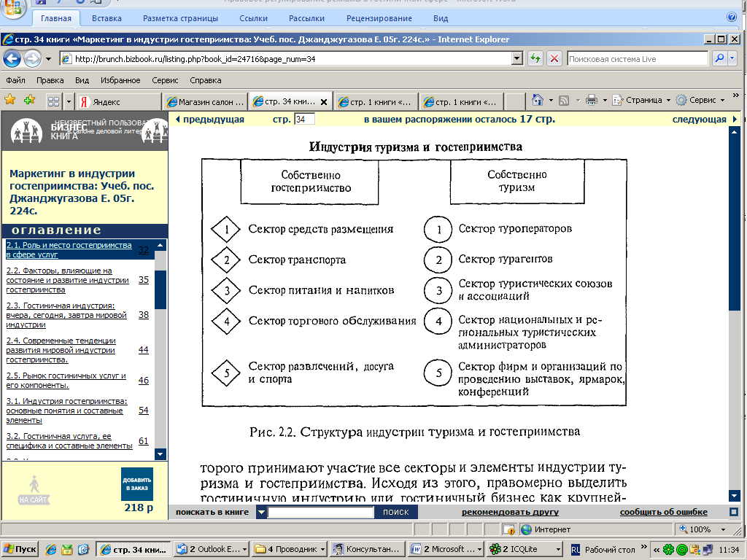Click the Add to Favorites star icon
The height and width of the screenshot is (560, 747).
click(x=29, y=99)
